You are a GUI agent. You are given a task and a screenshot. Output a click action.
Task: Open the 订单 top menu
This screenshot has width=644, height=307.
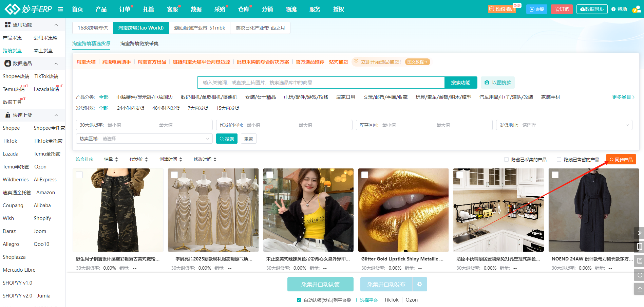(x=125, y=9)
